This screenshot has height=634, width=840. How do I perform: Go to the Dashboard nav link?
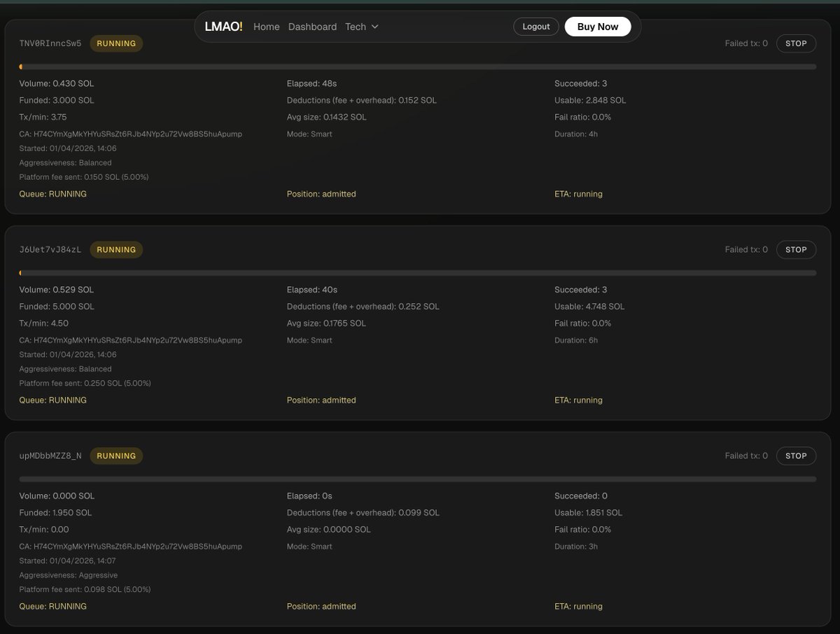pos(312,27)
